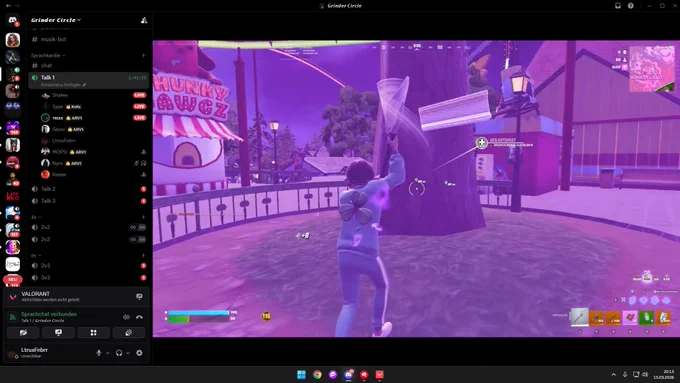Image resolution: width=680 pixels, height=383 pixels.
Task: Open the Discord help icon
Action: coord(631,6)
